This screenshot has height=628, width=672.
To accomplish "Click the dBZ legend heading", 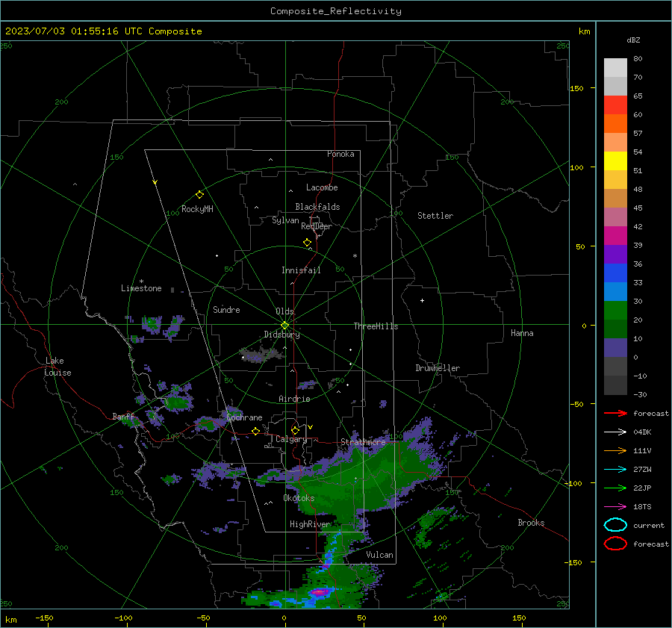I will (633, 40).
